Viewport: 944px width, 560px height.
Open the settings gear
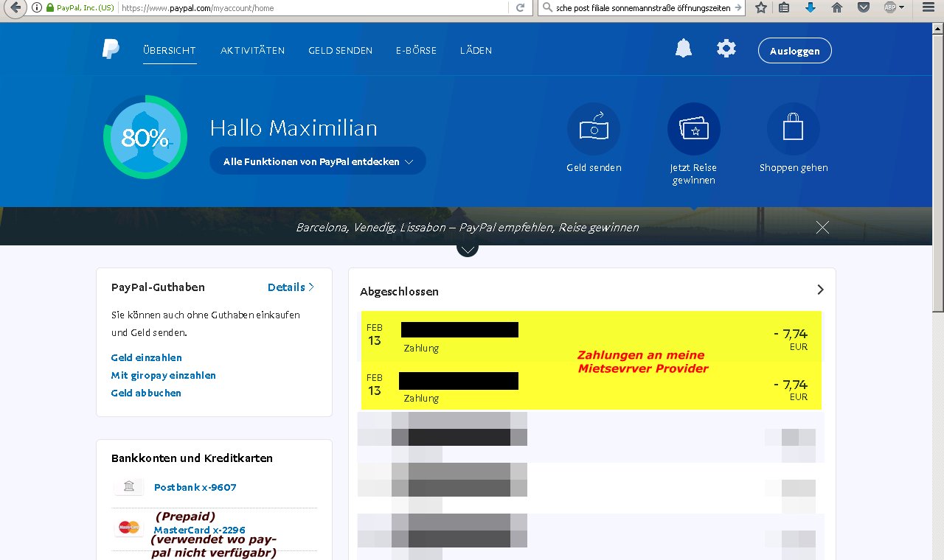[x=726, y=49]
